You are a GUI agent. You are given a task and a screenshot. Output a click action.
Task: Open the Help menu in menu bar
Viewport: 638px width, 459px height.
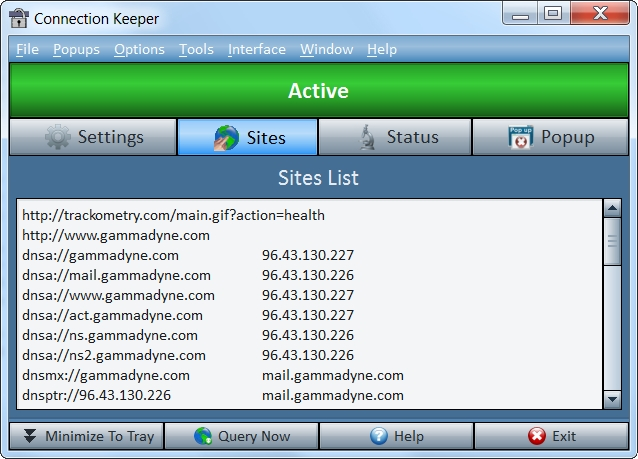click(382, 49)
